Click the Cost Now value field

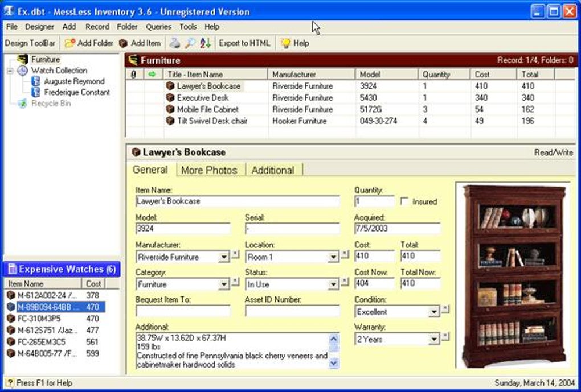pos(375,283)
